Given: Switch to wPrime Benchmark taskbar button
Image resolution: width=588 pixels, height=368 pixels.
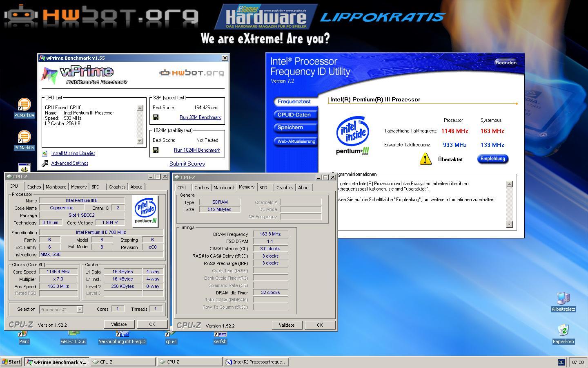Looking at the screenshot, I should [x=56, y=362].
